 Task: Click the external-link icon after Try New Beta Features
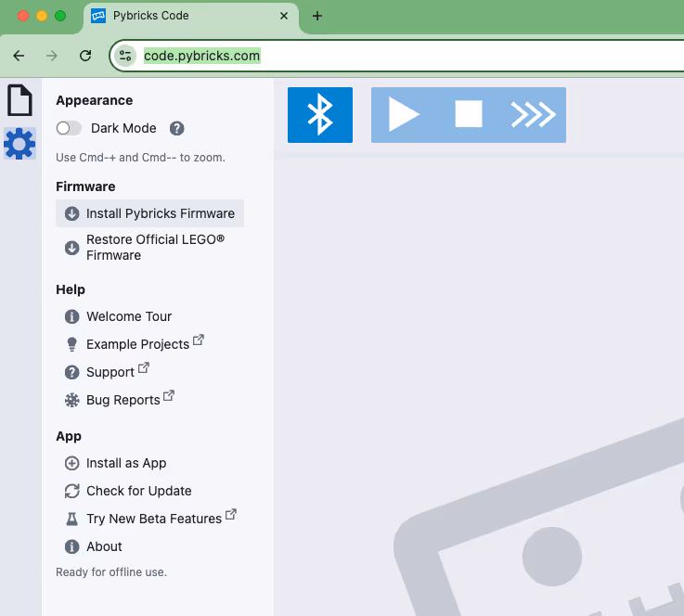[x=231, y=514]
